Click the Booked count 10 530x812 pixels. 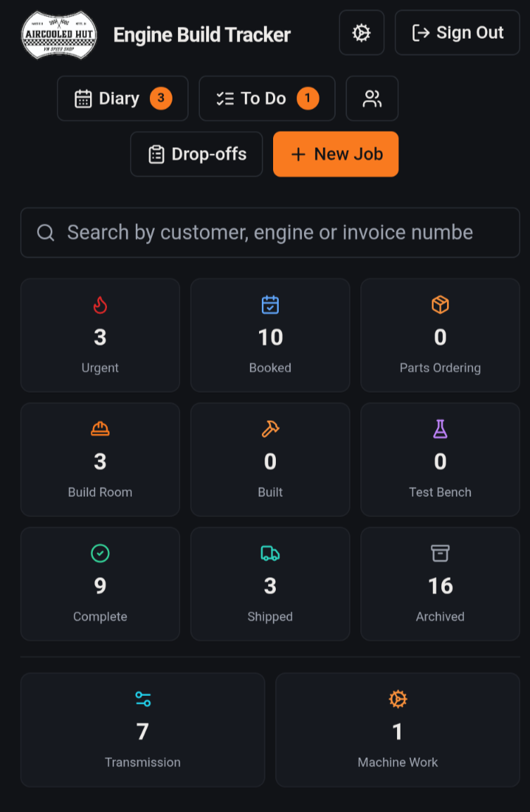270,338
